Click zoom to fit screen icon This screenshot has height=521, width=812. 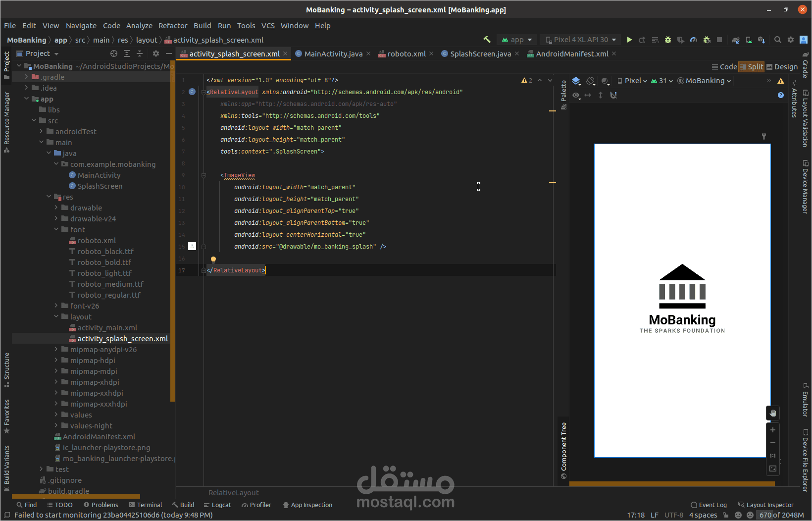click(x=773, y=469)
